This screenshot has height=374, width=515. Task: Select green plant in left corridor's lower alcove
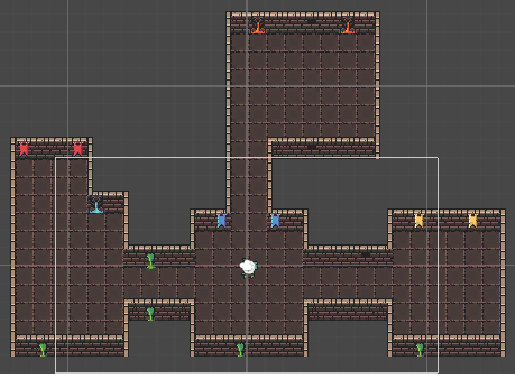coord(151,314)
